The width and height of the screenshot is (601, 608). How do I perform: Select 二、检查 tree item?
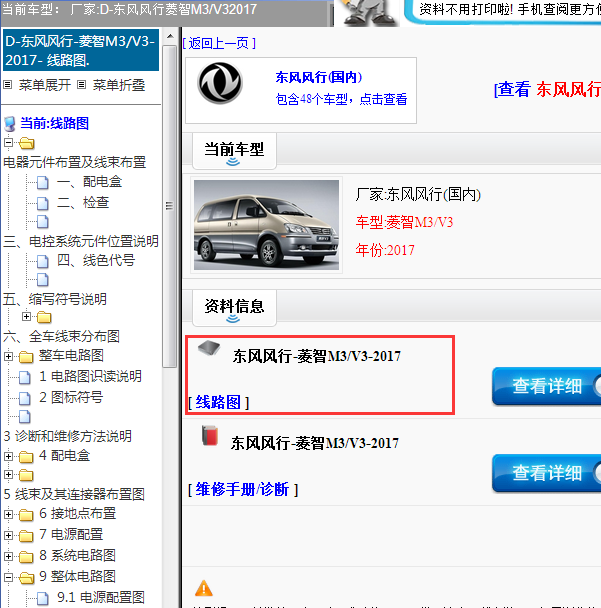point(83,202)
